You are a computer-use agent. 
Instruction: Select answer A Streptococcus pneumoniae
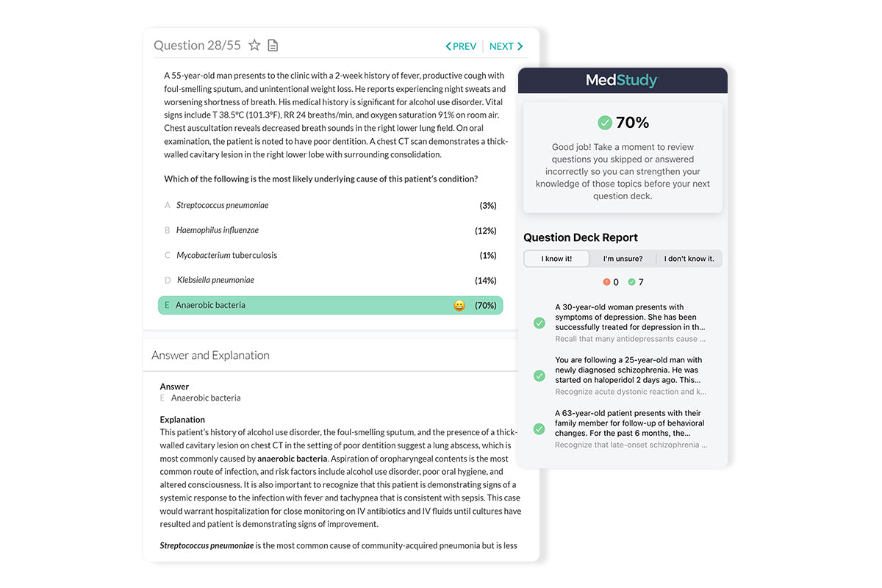[222, 206]
